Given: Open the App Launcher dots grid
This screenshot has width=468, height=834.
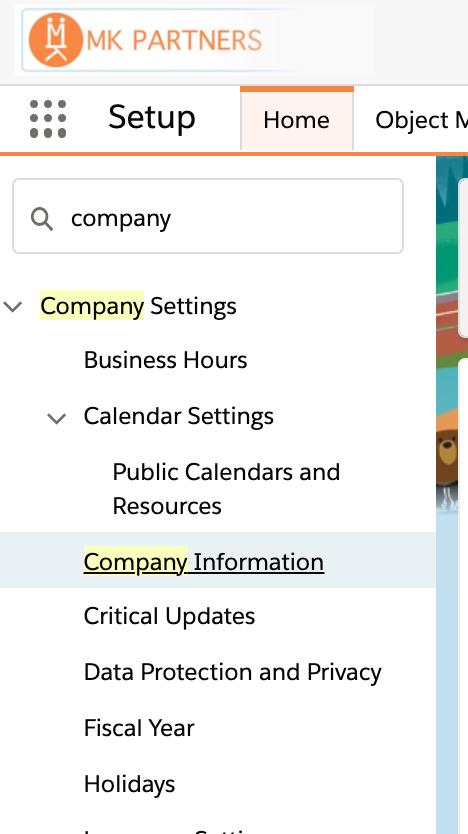Looking at the screenshot, I should click(x=48, y=119).
